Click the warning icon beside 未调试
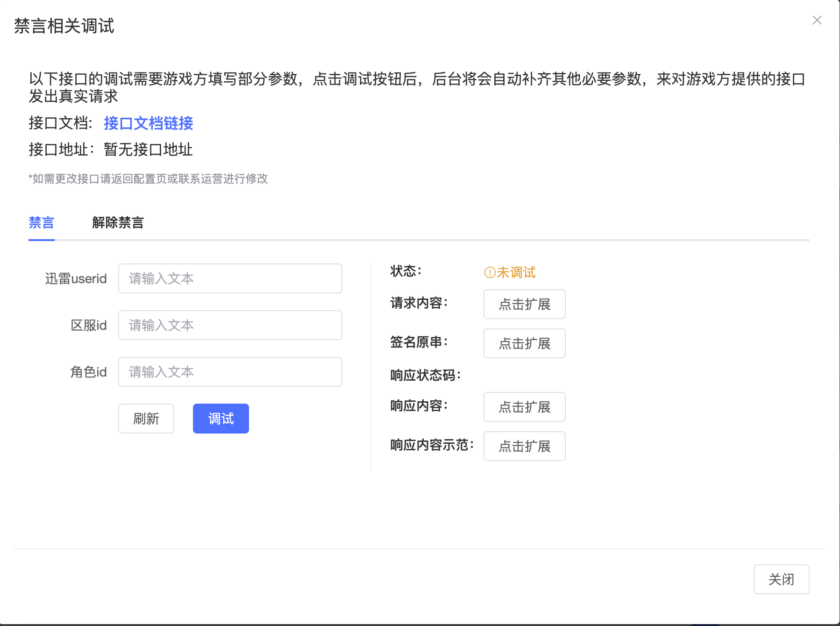Viewport: 840px width, 626px height. tap(490, 272)
